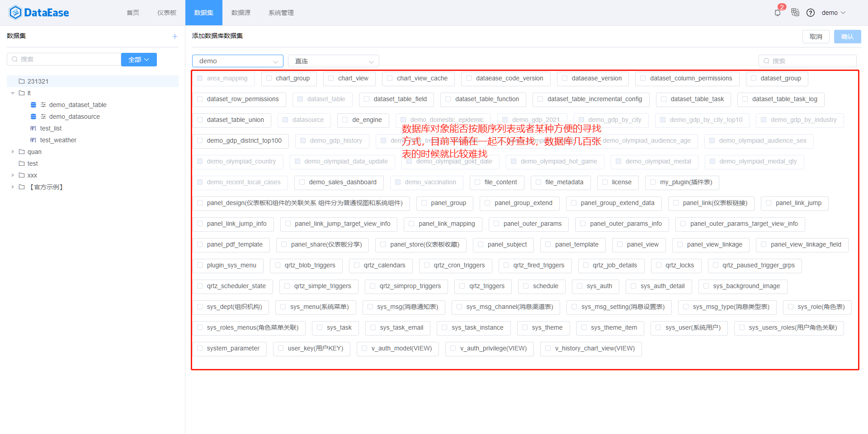868x434 pixels.
Task: Click the table search field
Action: tap(807, 61)
